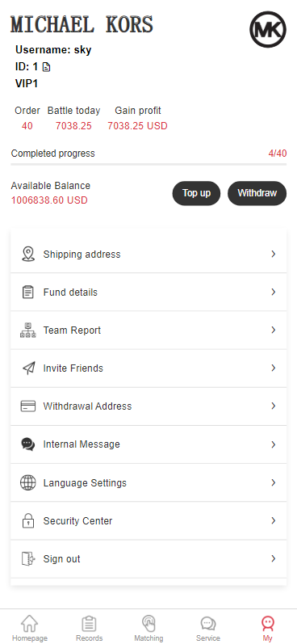Click the Team Report hierarchy icon
Image resolution: width=297 pixels, height=644 pixels.
(28, 330)
